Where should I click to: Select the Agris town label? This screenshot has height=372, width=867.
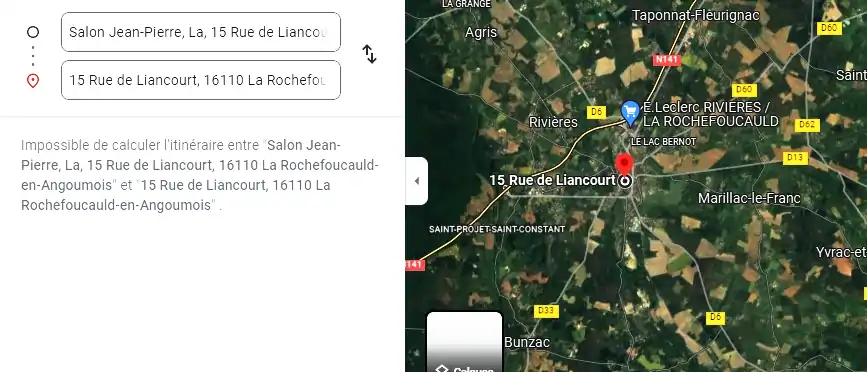coord(481,33)
